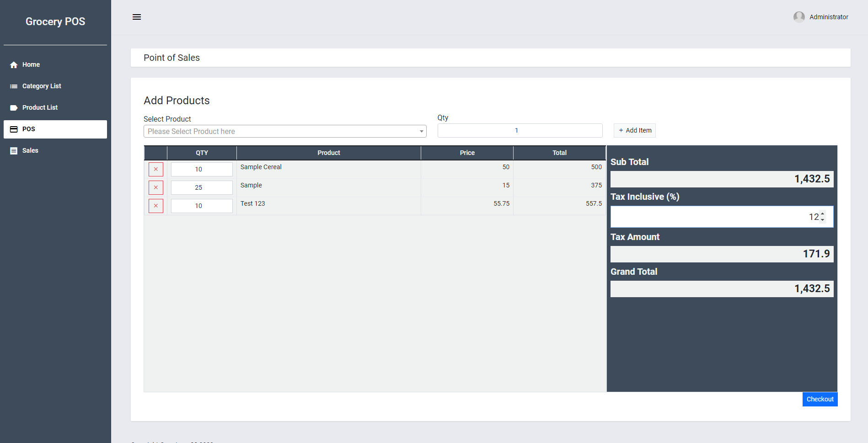The image size is (868, 443).
Task: Open Sales via its sidebar icon
Action: (x=12, y=150)
